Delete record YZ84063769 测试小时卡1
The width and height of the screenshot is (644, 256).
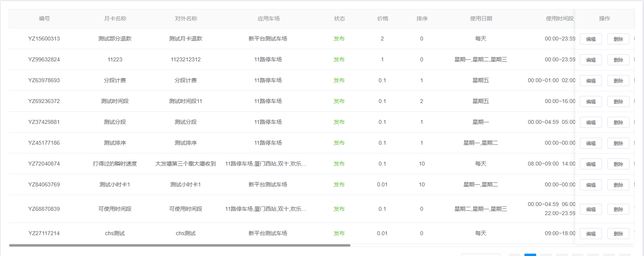(x=618, y=185)
